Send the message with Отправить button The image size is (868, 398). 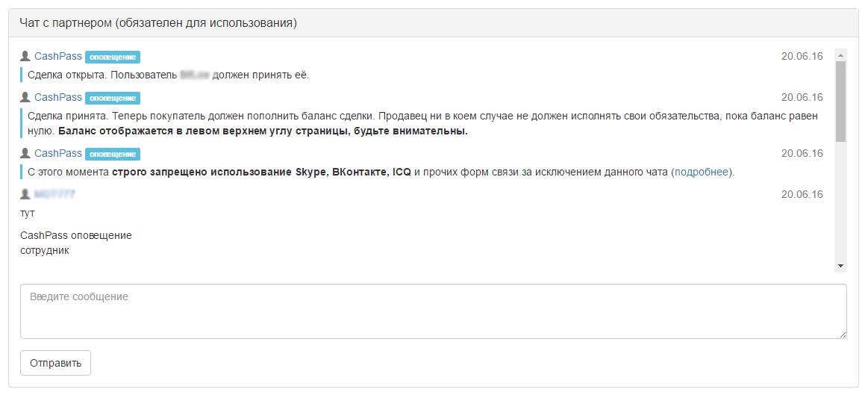tap(55, 363)
